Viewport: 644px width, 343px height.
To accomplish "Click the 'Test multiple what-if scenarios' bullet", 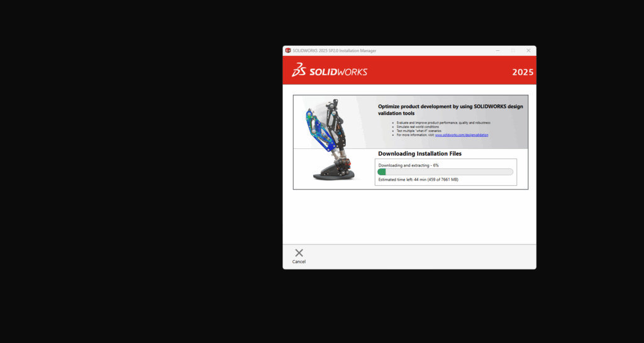I will (419, 131).
